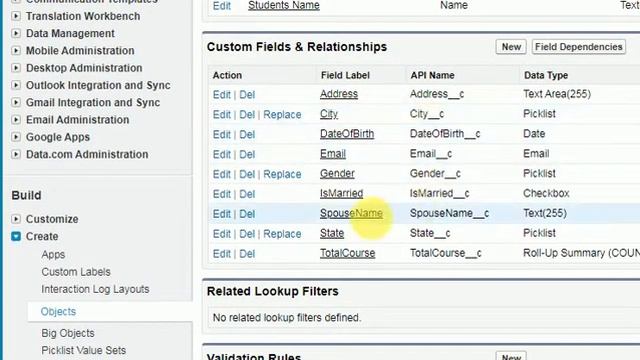Delete the Gender field
Image resolution: width=640 pixels, height=360 pixels.
coord(247,174)
